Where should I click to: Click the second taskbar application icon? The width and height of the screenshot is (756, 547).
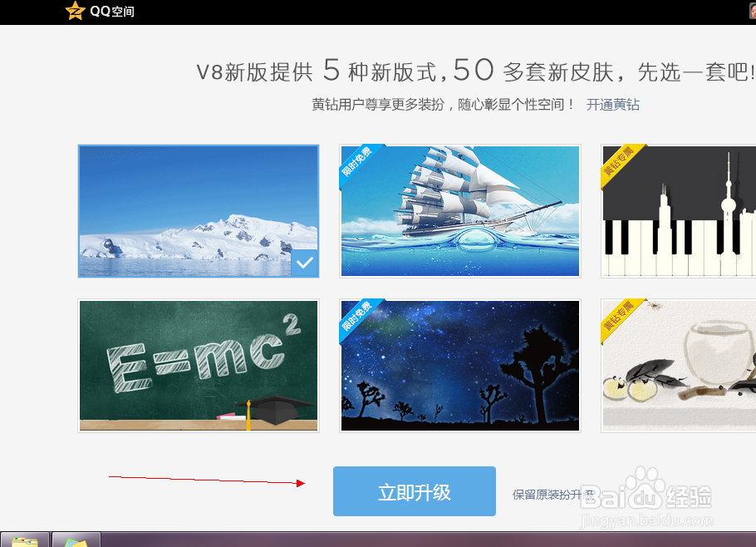(x=76, y=540)
